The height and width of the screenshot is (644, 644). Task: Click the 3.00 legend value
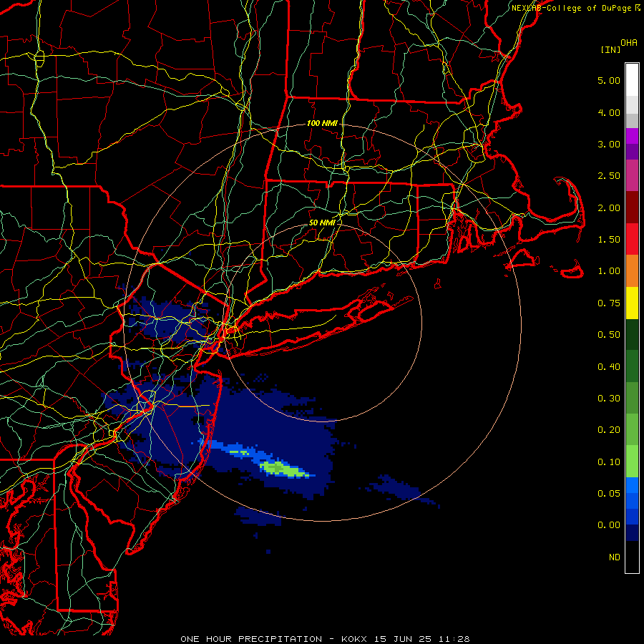click(609, 144)
